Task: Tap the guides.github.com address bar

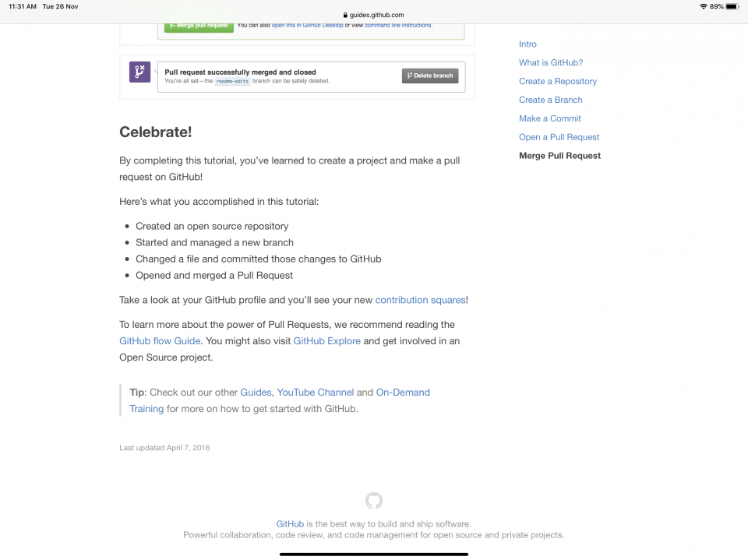Action: 374,15
